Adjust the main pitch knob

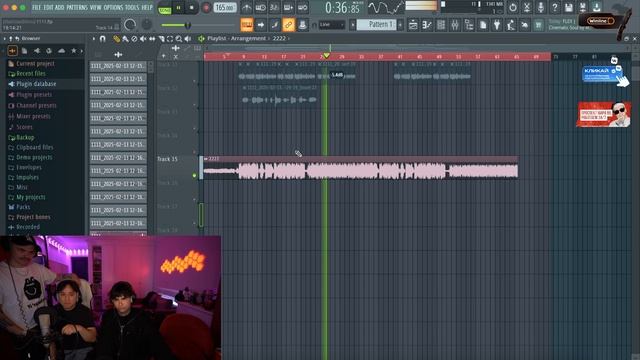pos(147,25)
